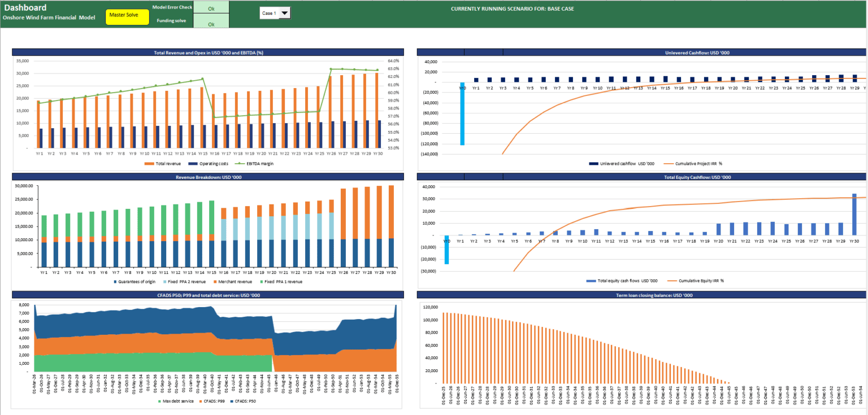Click the Revenue Breakdown chart title bar
Image resolution: width=868 pixels, height=415 pixels.
(208, 177)
